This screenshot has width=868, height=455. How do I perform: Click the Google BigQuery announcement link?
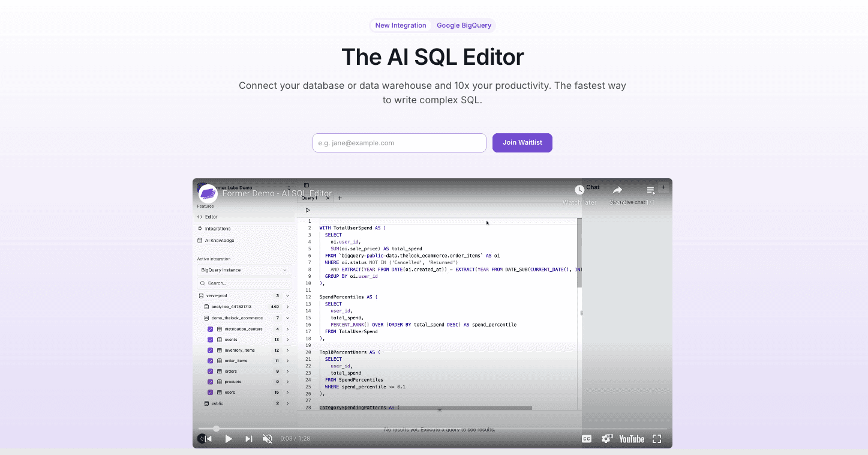click(x=464, y=25)
